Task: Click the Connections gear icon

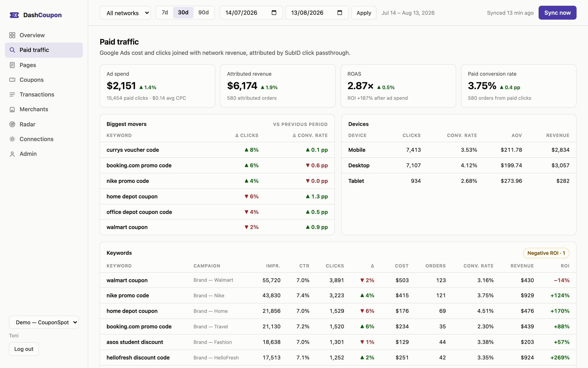Action: (12, 139)
